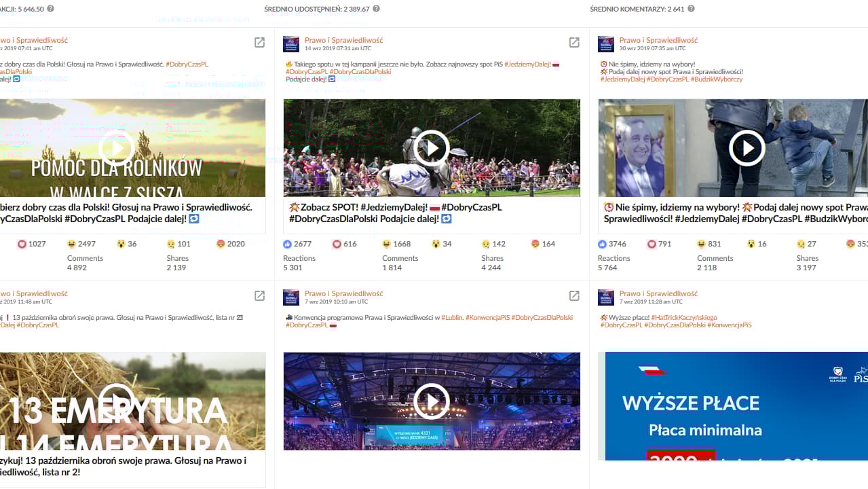
Task: Click the angry reaction icon showing 164
Action: (x=535, y=244)
